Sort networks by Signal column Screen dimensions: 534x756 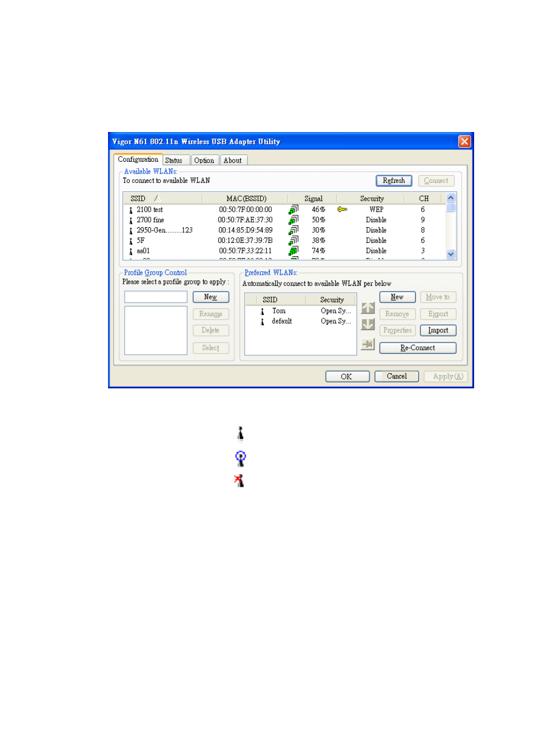click(313, 199)
